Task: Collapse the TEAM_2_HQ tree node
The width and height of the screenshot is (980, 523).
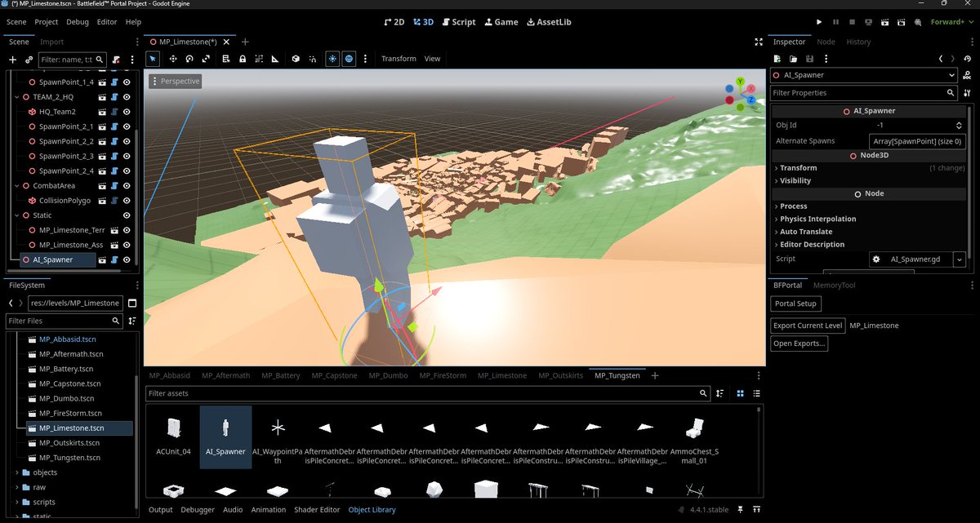Action: (x=16, y=97)
